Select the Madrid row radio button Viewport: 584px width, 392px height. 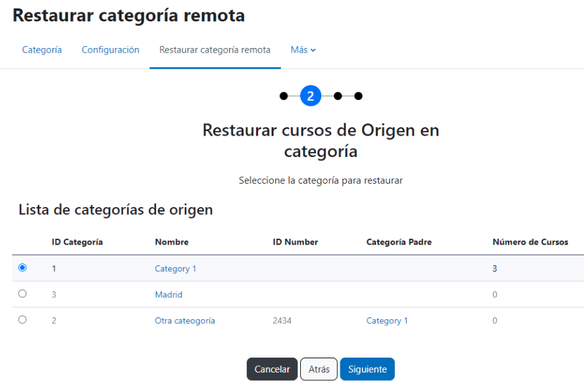point(22,294)
